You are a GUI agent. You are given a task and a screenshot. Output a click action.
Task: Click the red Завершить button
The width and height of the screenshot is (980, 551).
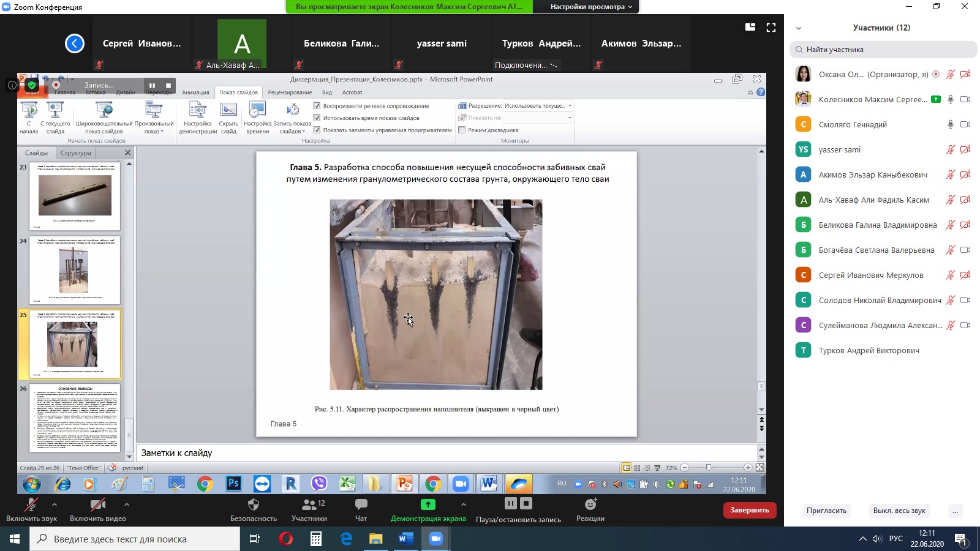750,510
